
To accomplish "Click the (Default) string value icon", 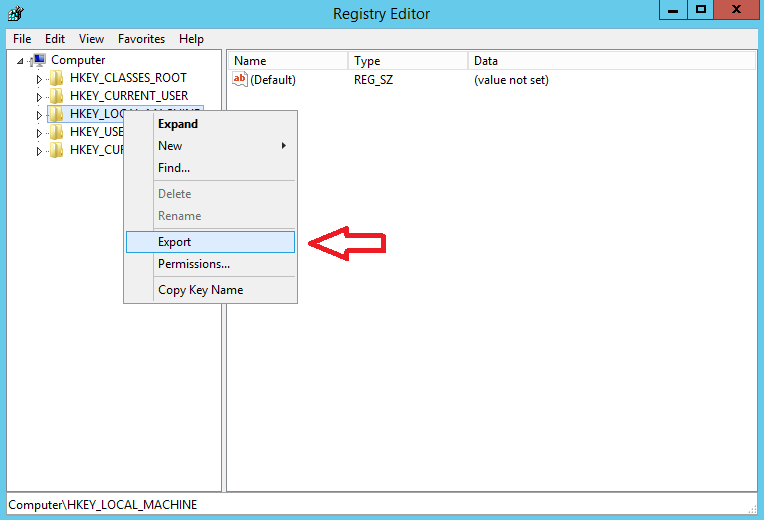I will tap(240, 80).
